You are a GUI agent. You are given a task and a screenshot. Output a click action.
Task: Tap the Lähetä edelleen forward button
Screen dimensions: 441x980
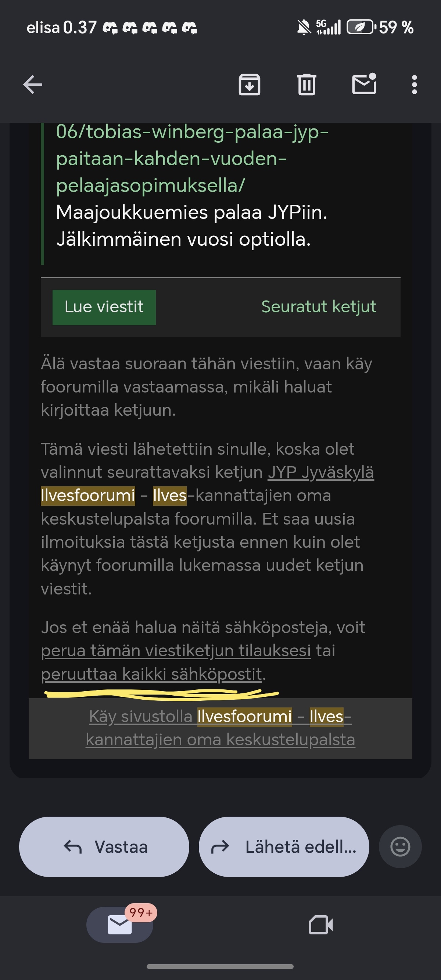pos(284,846)
